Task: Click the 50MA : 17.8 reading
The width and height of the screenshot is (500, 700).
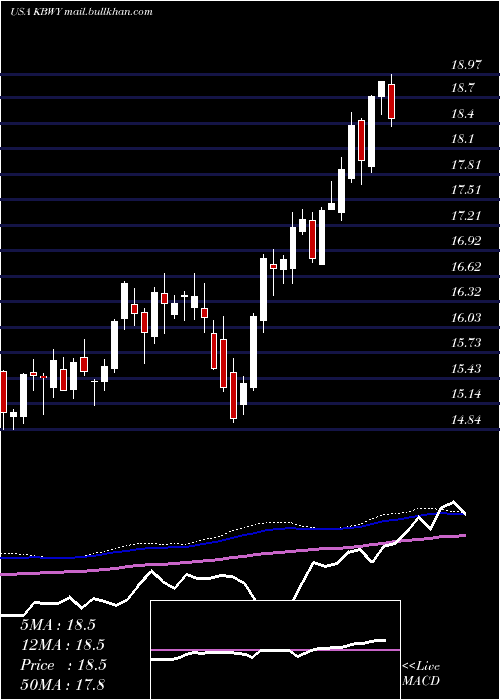Action: coord(62,685)
